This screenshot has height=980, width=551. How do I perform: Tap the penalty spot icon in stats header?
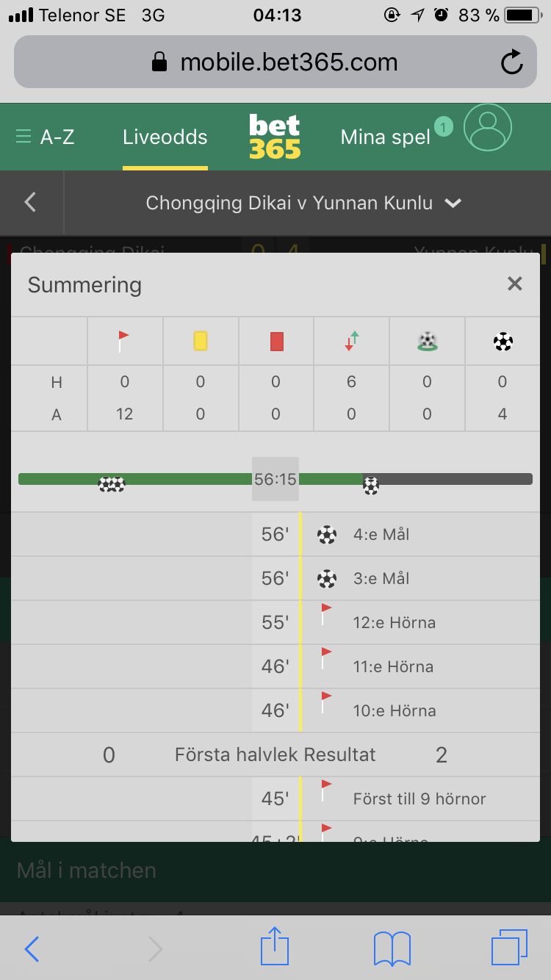point(427,342)
